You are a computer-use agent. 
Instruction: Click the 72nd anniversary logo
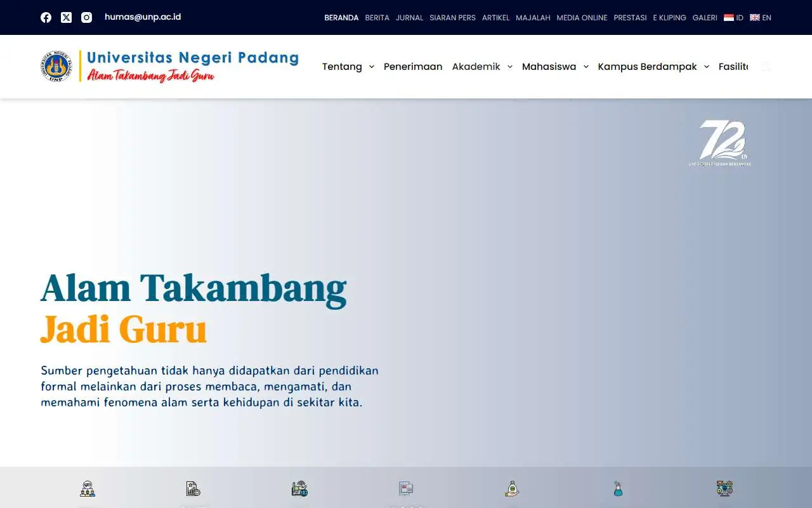point(720,143)
